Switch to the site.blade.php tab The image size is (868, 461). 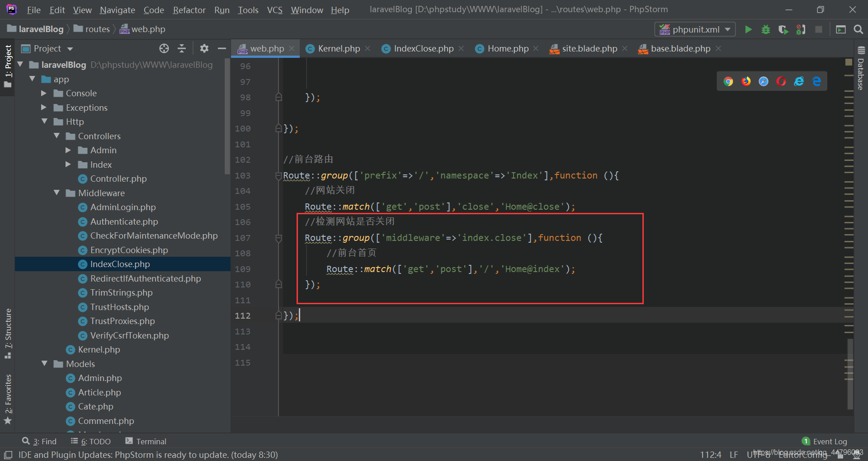(x=589, y=48)
